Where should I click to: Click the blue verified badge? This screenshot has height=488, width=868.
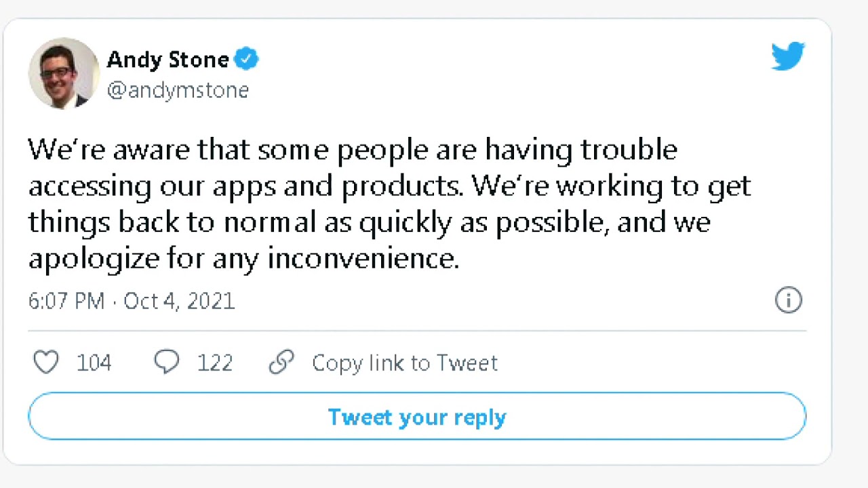(x=245, y=60)
